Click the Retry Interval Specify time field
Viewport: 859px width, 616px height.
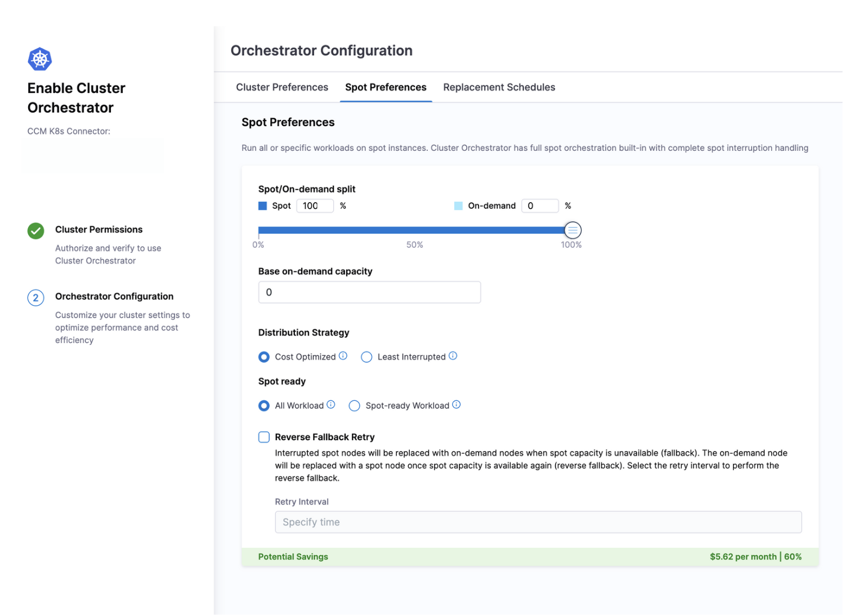coord(538,522)
